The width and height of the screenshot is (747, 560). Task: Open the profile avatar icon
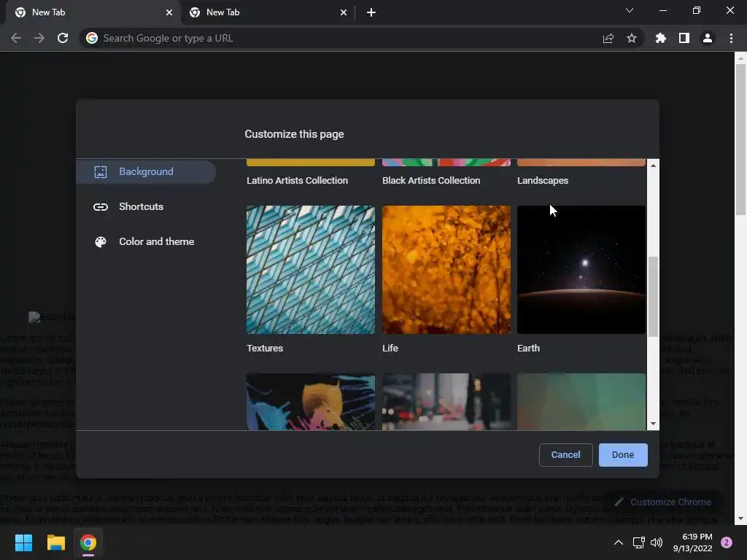point(708,38)
